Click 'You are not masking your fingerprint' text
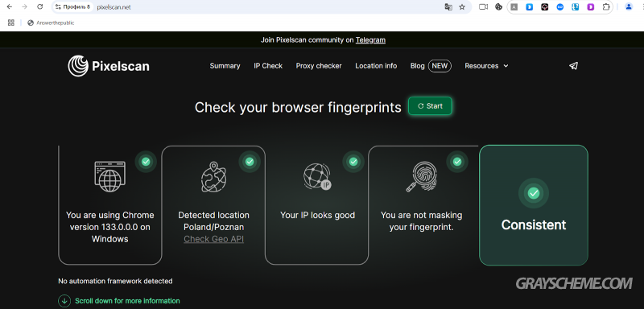This screenshot has height=309, width=644. (x=421, y=220)
